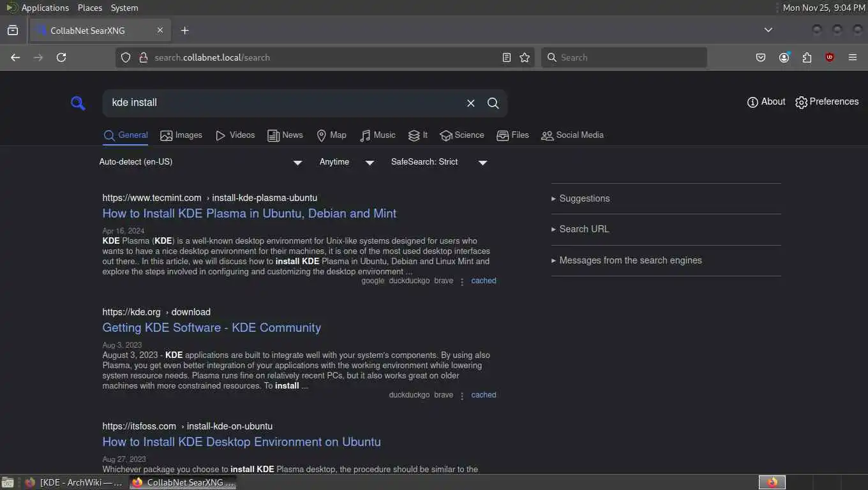Click the SearXNG magnifier logo
Viewport: 868px width, 490px height.
click(78, 103)
